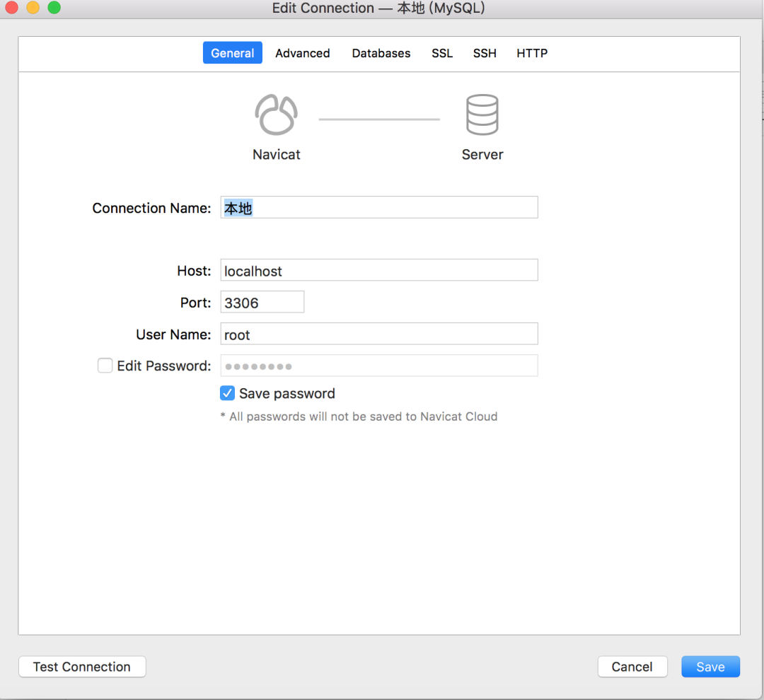Click the Connection Name text field
The height and width of the screenshot is (700, 764).
pyautogui.click(x=378, y=208)
